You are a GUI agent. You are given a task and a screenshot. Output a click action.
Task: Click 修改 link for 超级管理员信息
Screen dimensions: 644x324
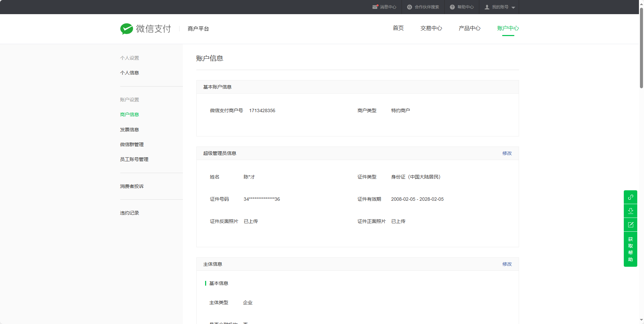point(507,153)
